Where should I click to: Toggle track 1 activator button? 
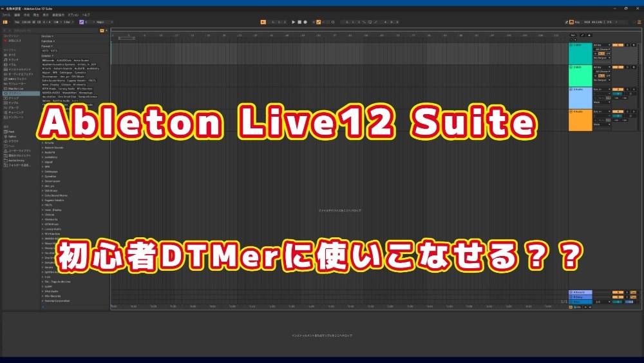(618, 44)
